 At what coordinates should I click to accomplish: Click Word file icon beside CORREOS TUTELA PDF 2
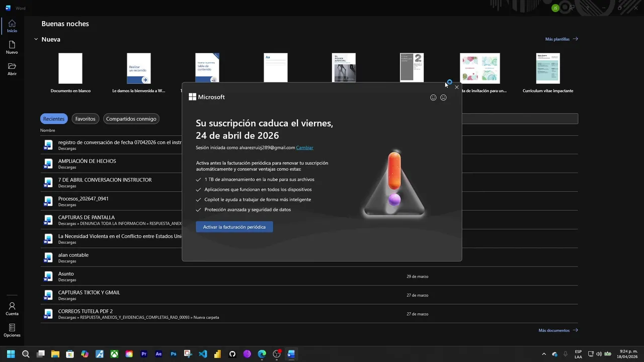click(48, 314)
